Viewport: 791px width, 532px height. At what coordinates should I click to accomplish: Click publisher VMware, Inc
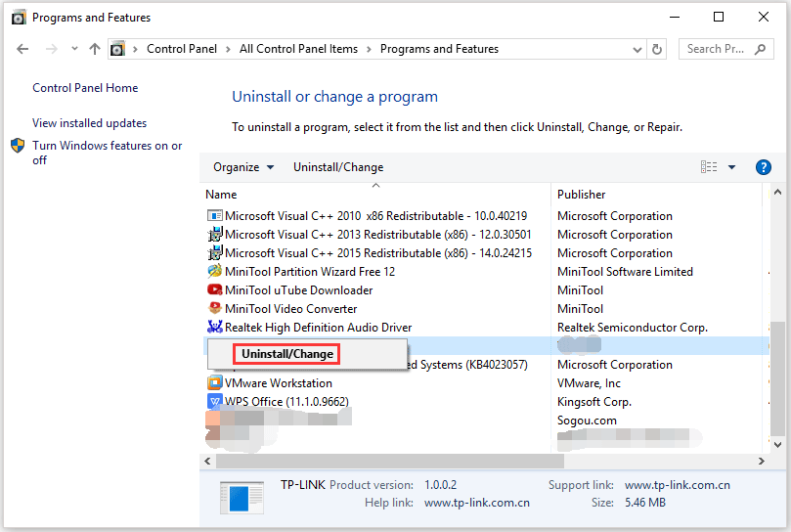(589, 383)
